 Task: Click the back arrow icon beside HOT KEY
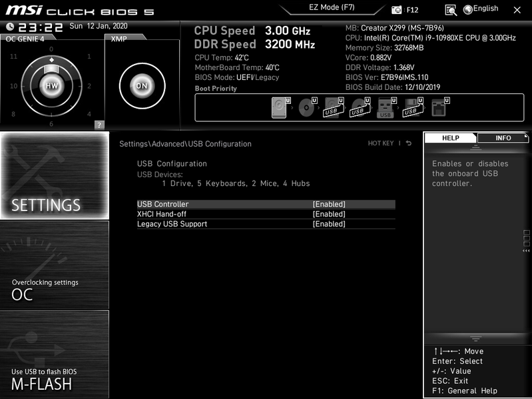pos(409,143)
